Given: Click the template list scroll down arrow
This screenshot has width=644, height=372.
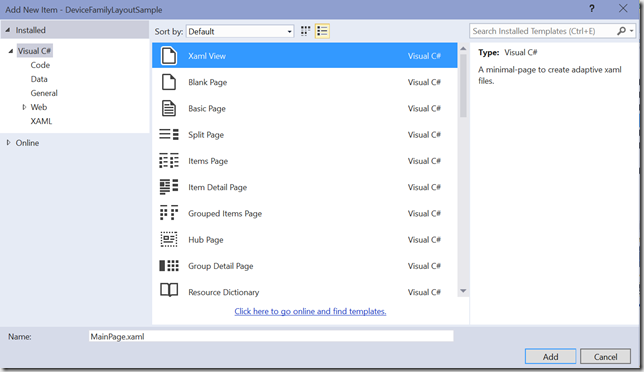Looking at the screenshot, I should coord(463,291).
